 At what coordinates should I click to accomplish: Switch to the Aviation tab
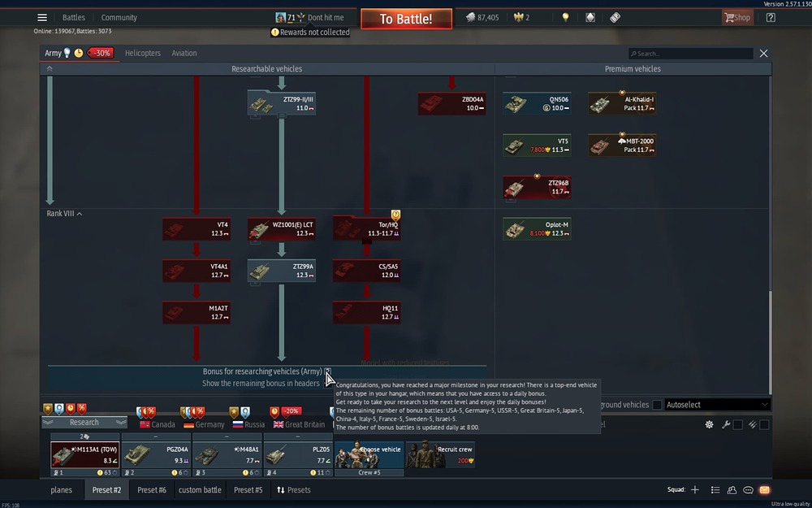184,53
